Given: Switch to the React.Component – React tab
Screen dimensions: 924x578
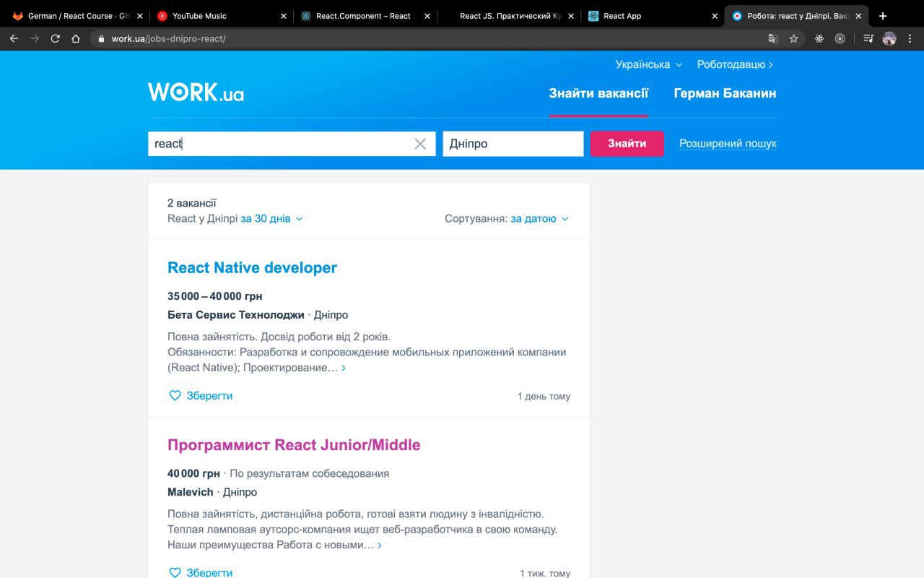Looking at the screenshot, I should (x=365, y=16).
